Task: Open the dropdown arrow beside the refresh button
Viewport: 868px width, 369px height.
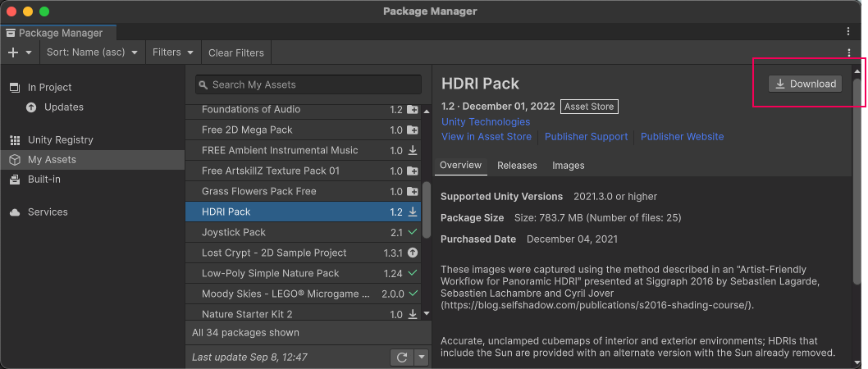Action: pos(422,358)
